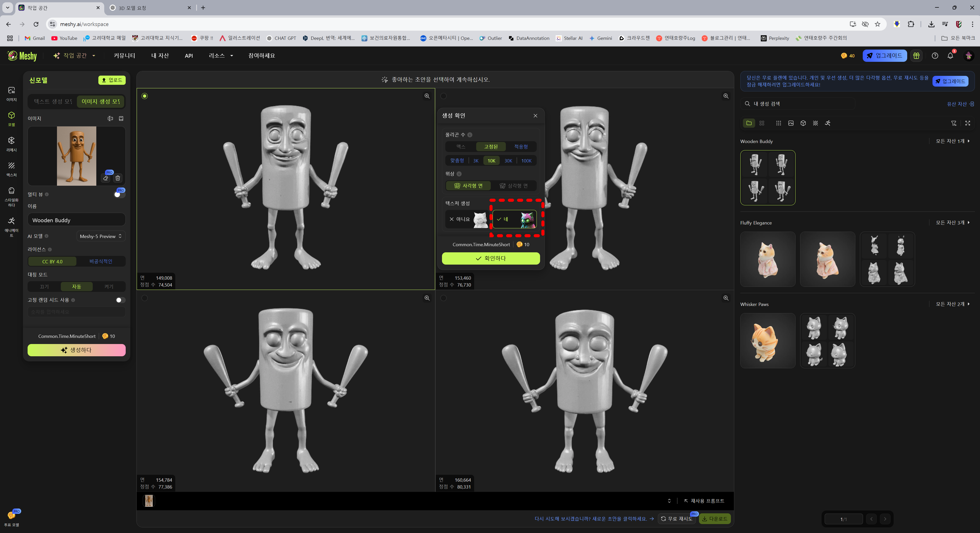Zoom into the top-left model preview
This screenshot has height=533, width=980.
point(427,96)
